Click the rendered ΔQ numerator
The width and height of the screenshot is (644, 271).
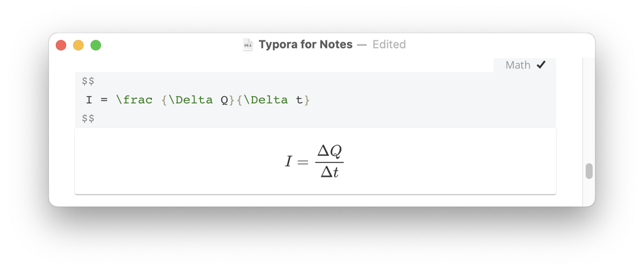[330, 152]
